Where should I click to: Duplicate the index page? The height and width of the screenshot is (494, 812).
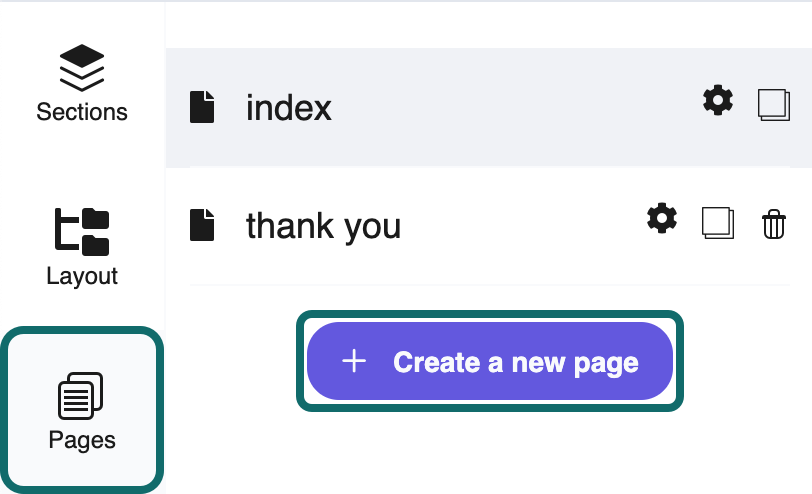pyautogui.click(x=774, y=105)
